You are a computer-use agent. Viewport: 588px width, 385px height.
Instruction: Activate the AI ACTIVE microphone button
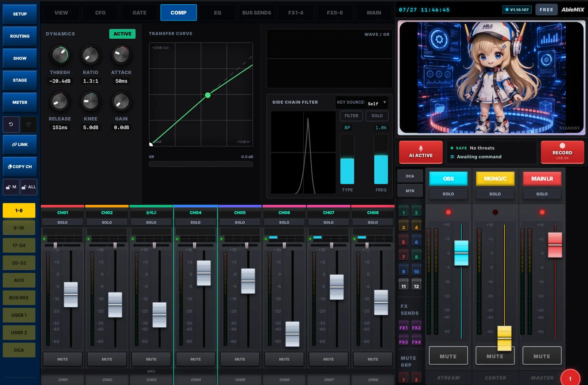[x=421, y=152]
